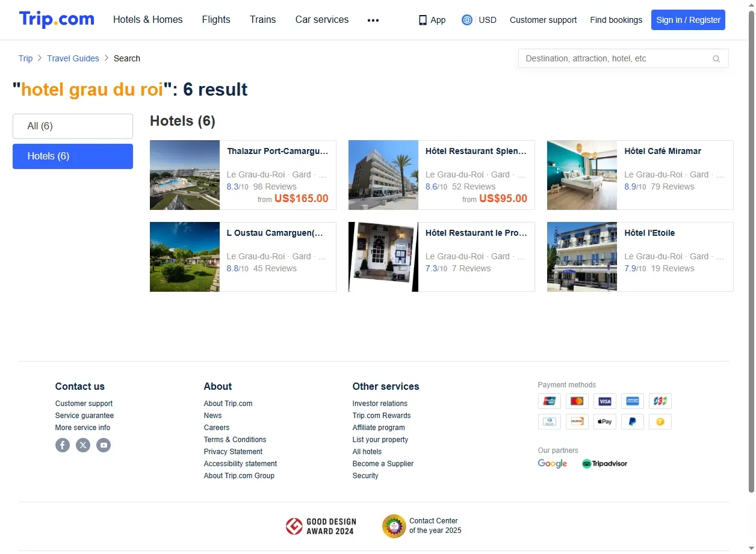Open the Privacy Statement footer link
Viewport: 756px width, 554px height.
click(x=233, y=452)
